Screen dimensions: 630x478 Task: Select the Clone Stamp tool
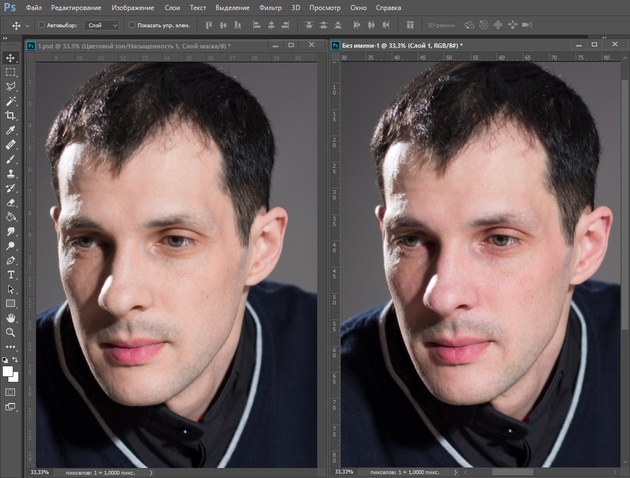10,174
